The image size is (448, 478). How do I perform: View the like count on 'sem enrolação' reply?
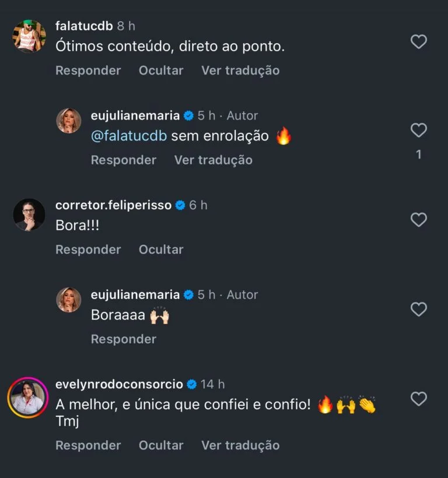(x=418, y=154)
